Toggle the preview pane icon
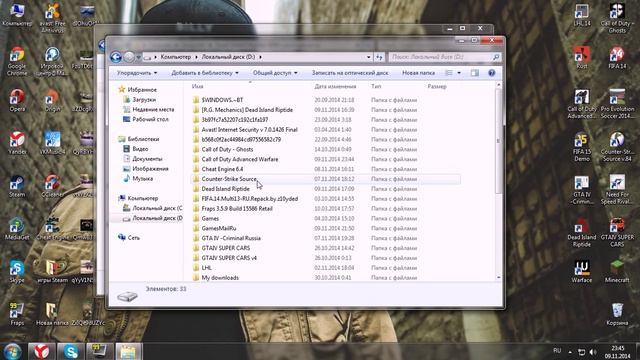The image size is (640, 360). [x=475, y=73]
